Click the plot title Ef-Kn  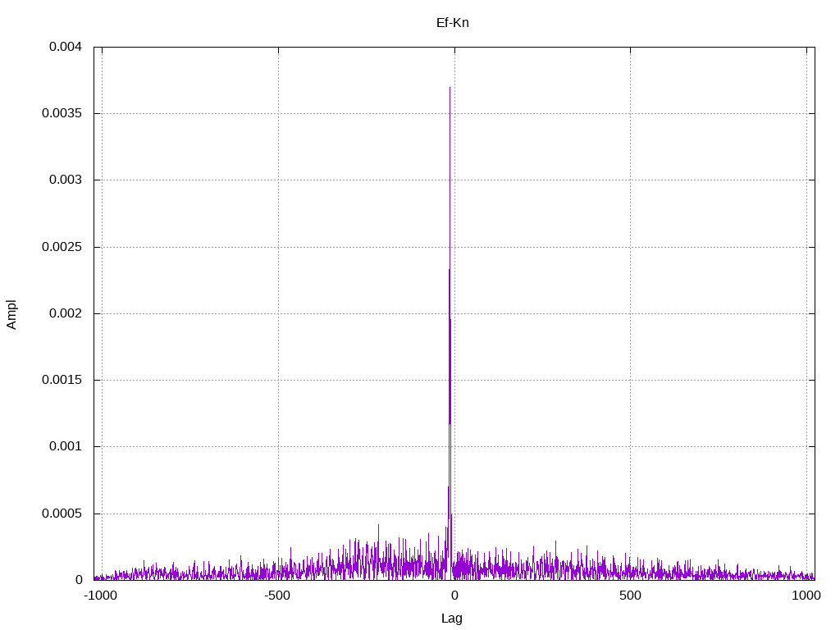point(453,23)
